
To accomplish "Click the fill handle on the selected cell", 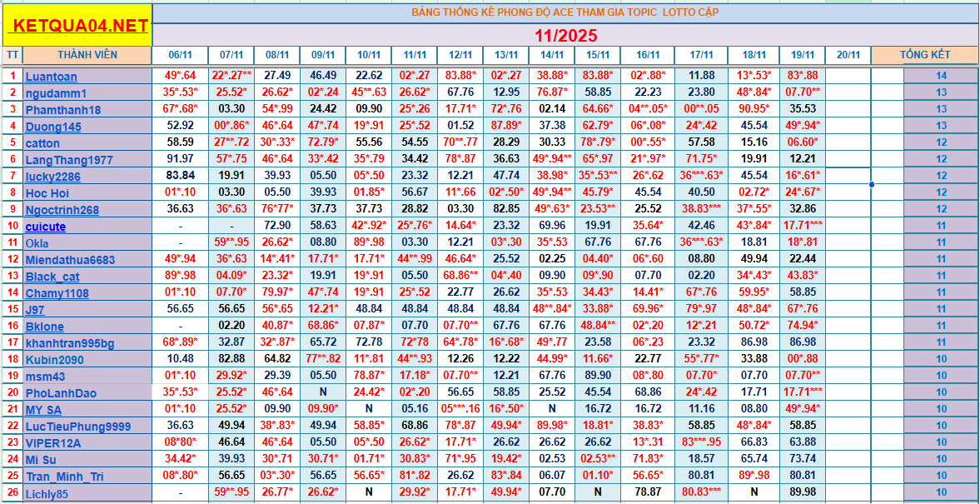I will (871, 184).
